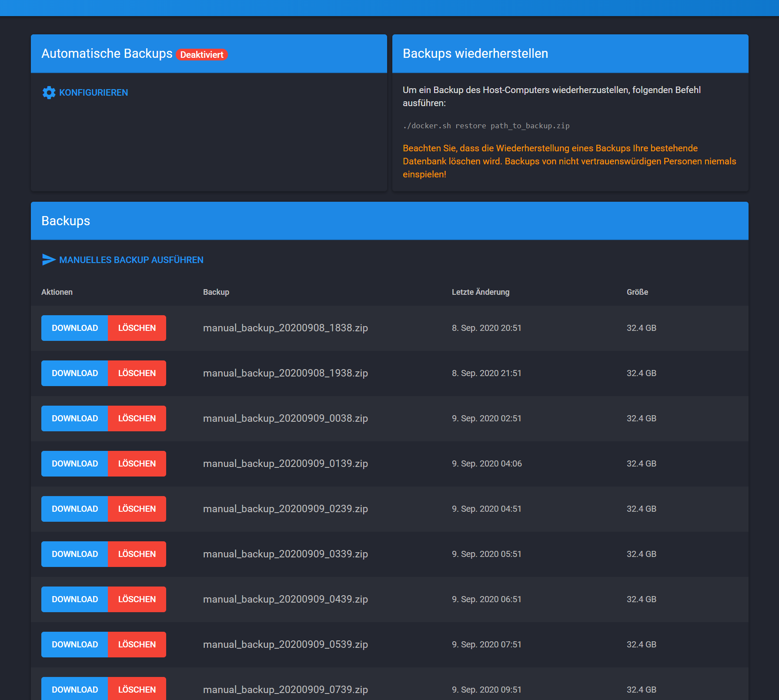This screenshot has height=700, width=779.
Task: Click the Letzte Änderung column header
Action: click(481, 292)
